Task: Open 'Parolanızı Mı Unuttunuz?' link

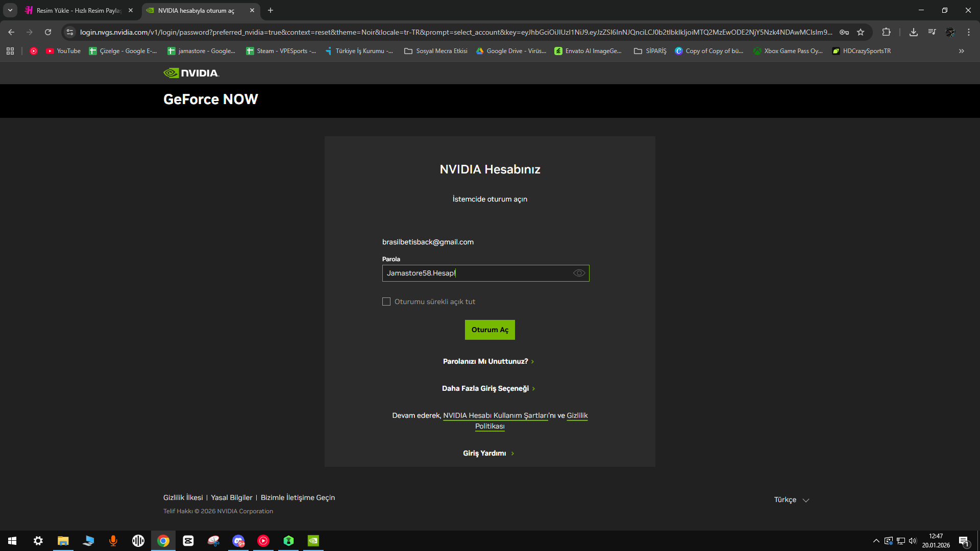Action: (x=488, y=361)
